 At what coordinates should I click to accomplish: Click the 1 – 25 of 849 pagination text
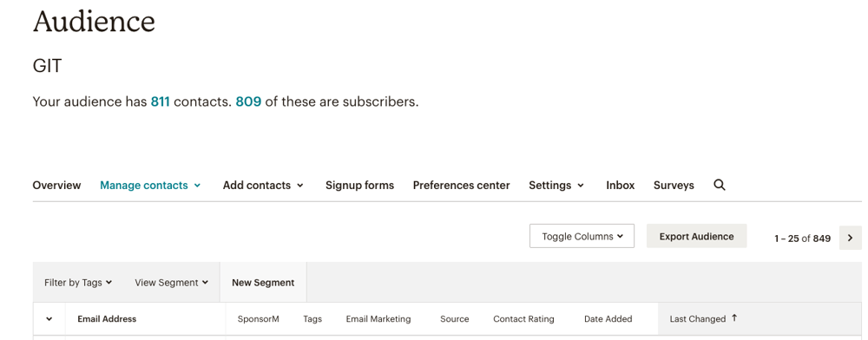click(x=802, y=239)
